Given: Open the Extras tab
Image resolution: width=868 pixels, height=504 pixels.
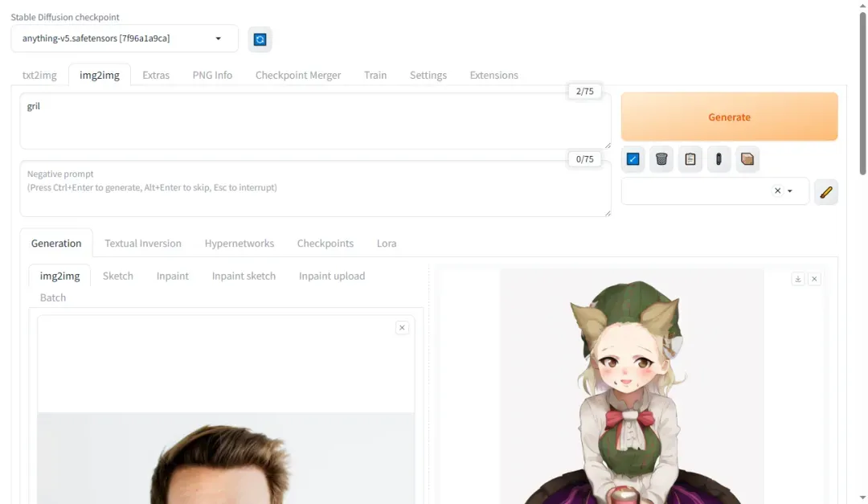Looking at the screenshot, I should [x=156, y=75].
